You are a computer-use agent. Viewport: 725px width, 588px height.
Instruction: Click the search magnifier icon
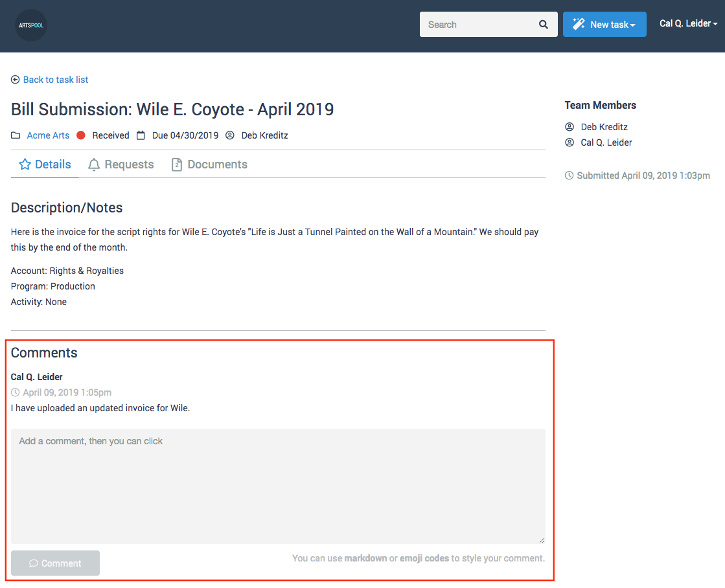coord(544,25)
